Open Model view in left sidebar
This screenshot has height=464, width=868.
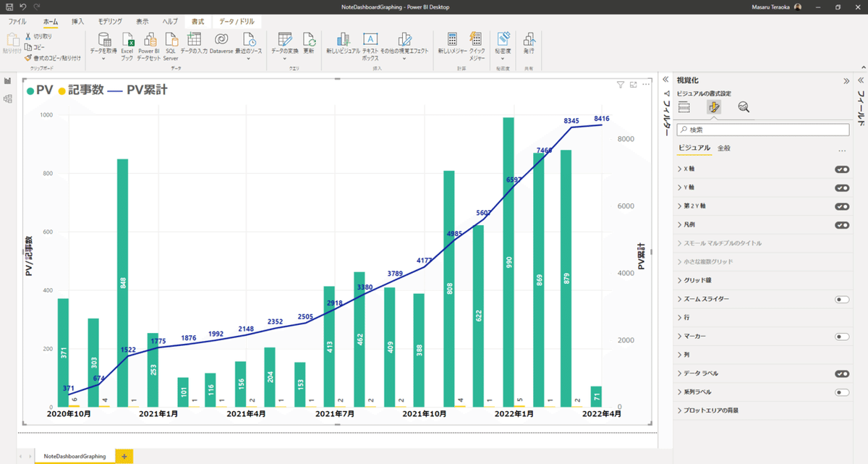tap(7, 99)
